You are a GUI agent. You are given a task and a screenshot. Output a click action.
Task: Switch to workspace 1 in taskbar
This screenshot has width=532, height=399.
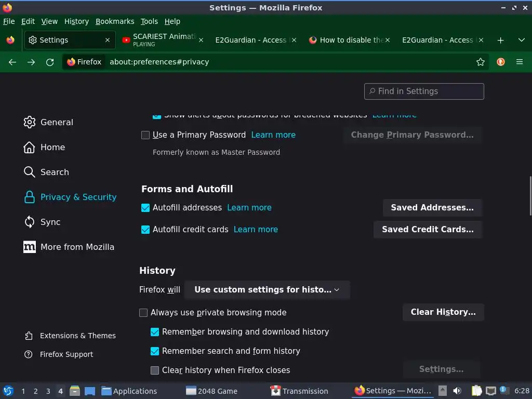[23, 391]
